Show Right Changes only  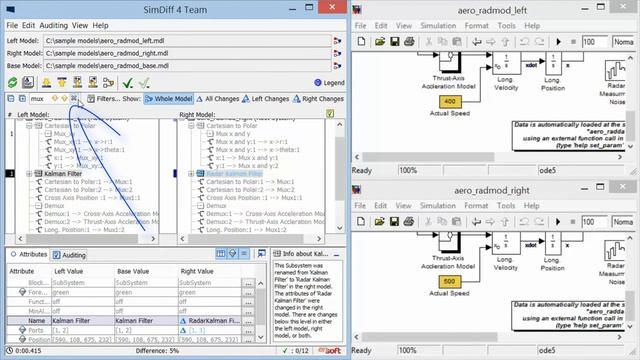(x=318, y=99)
